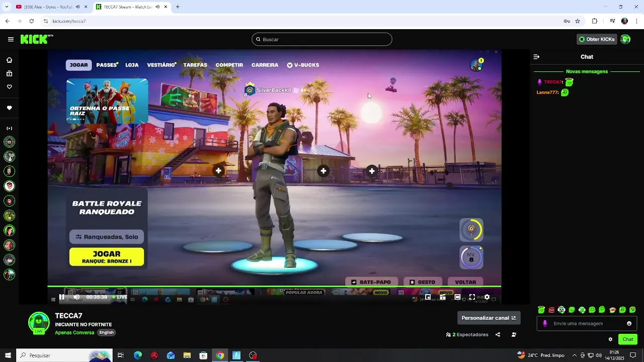Open the Following heart outline icon
Image resolution: width=644 pixels, height=362 pixels.
tap(9, 86)
